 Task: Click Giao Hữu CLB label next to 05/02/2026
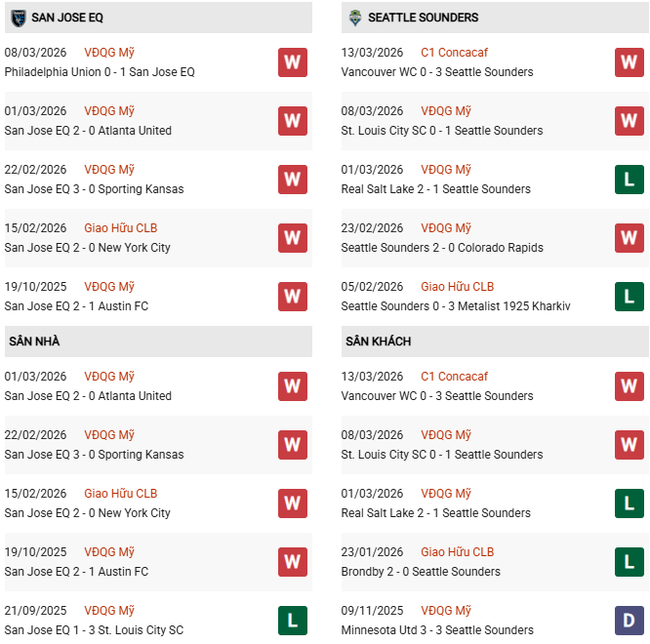457,287
